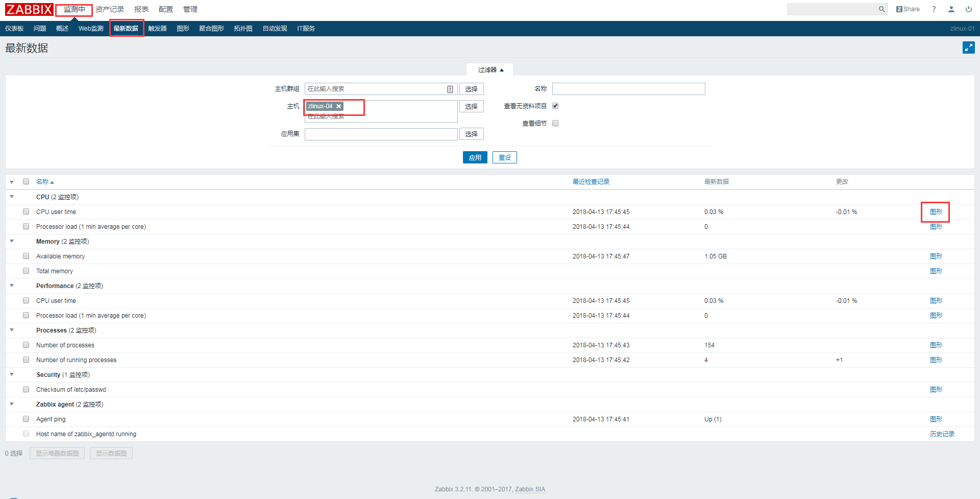
Task: Focus the 名称 filter field
Action: (629, 89)
